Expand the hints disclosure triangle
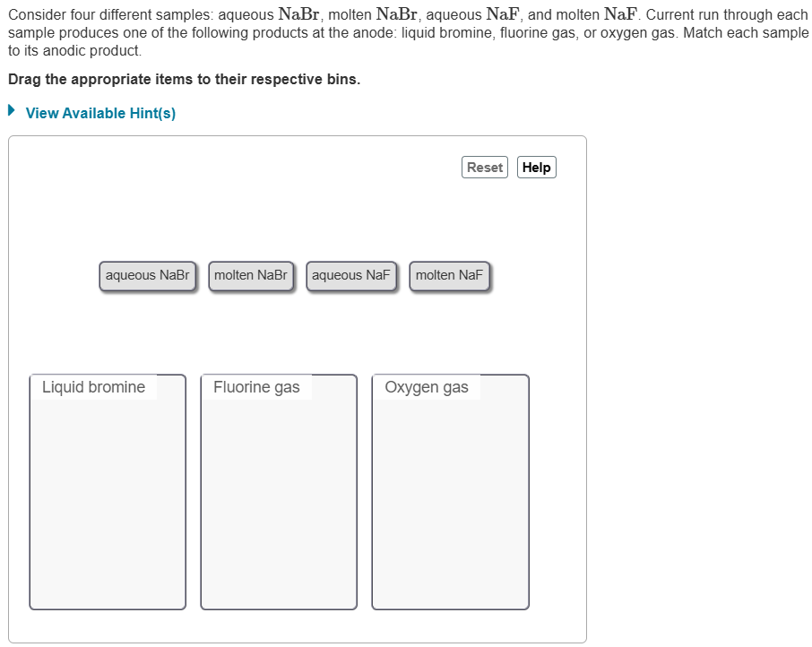 coord(10,111)
